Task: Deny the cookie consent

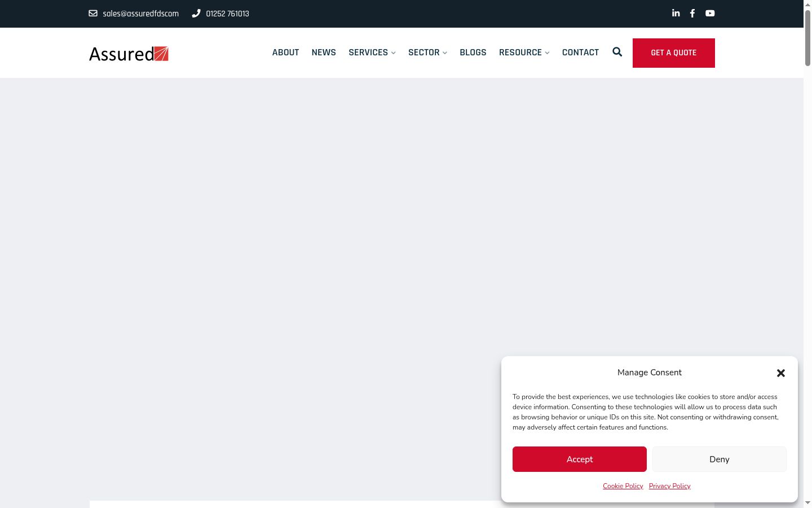Action: (x=720, y=459)
